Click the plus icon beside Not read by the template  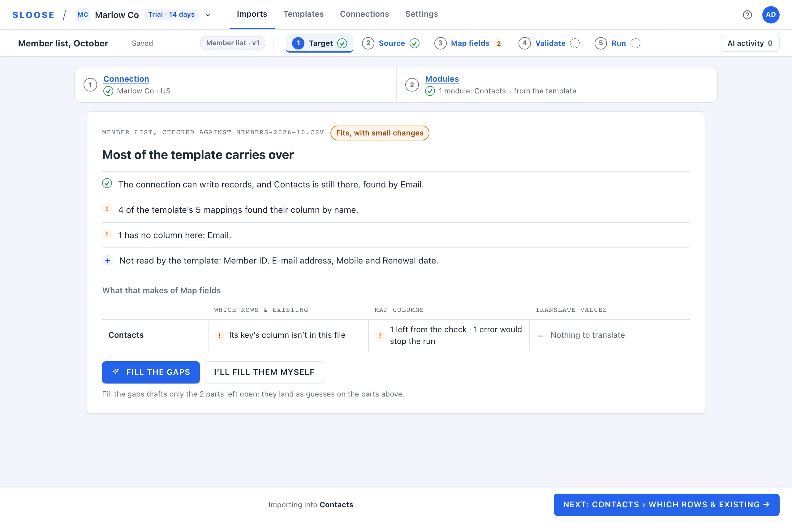108,260
